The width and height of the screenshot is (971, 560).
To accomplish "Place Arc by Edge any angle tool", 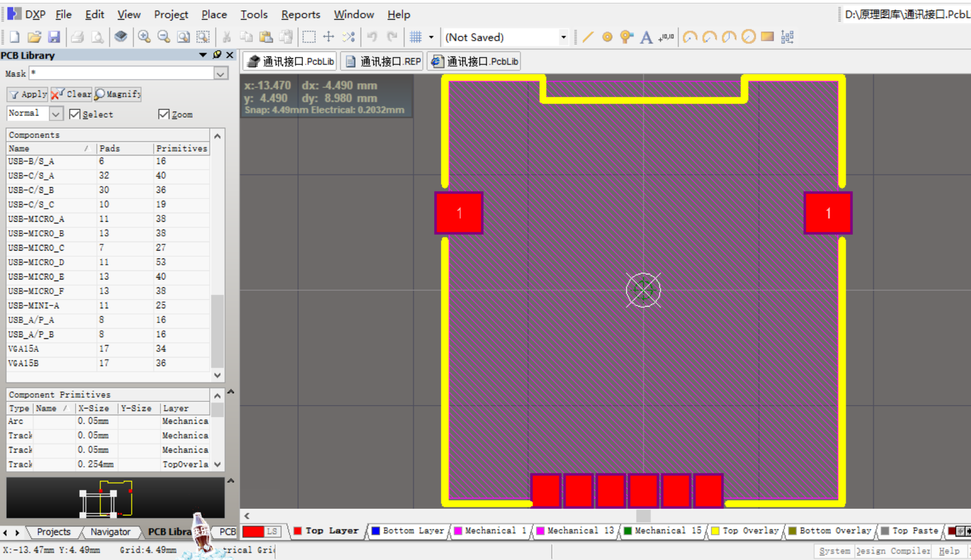I will coord(729,37).
